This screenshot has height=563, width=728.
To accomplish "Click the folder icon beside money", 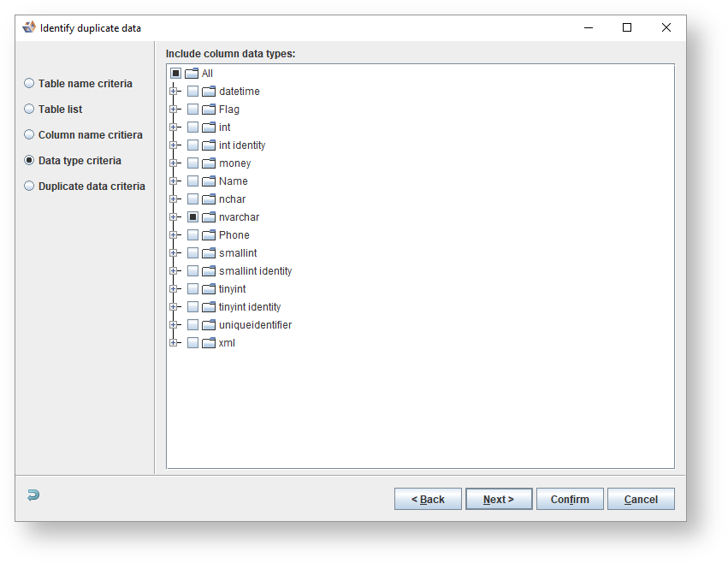I will coord(209,163).
